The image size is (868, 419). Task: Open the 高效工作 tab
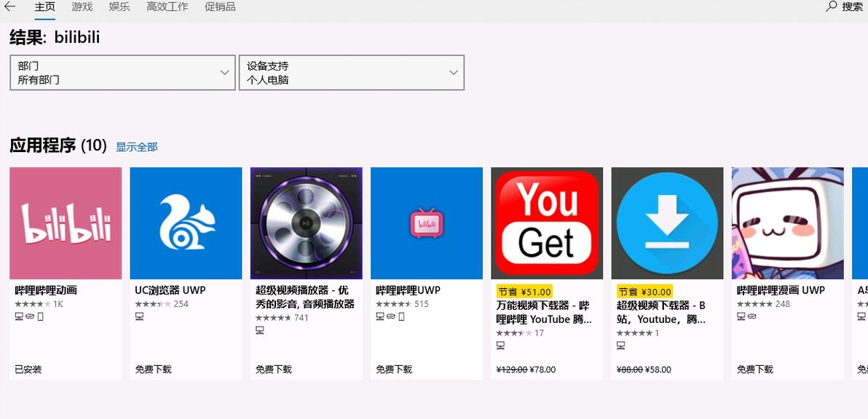point(167,7)
